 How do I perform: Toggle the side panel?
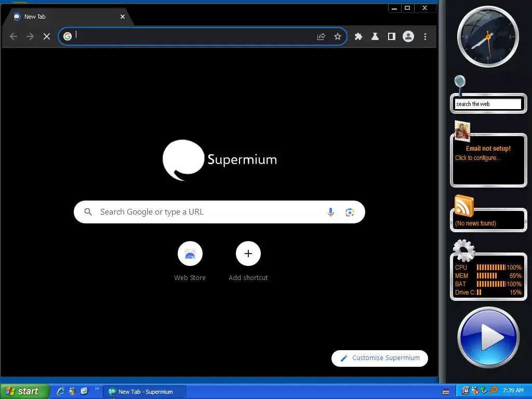392,36
